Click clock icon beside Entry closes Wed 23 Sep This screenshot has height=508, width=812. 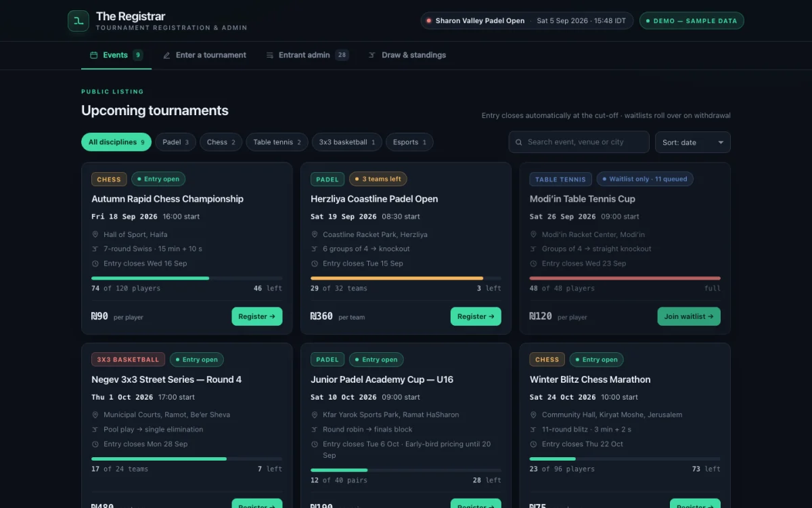[x=534, y=263]
